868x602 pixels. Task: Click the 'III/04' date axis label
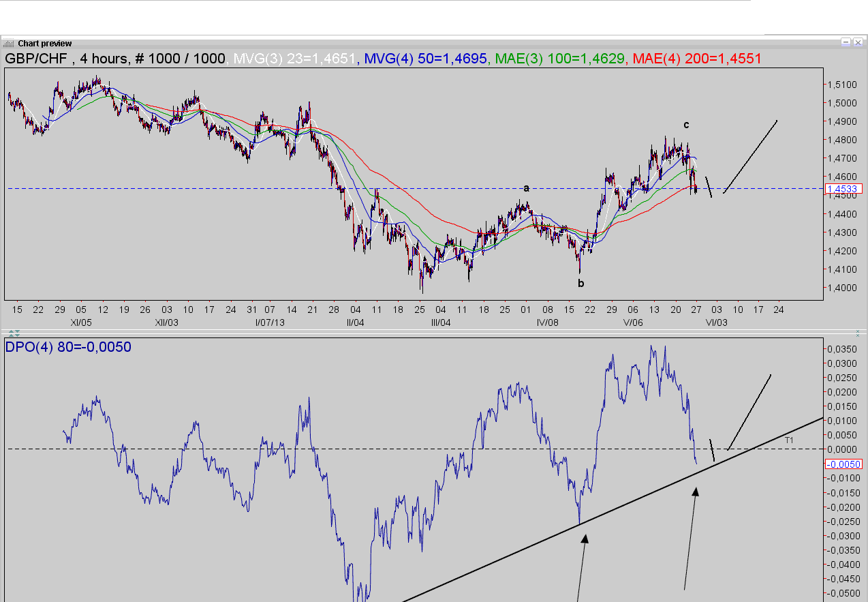(441, 322)
